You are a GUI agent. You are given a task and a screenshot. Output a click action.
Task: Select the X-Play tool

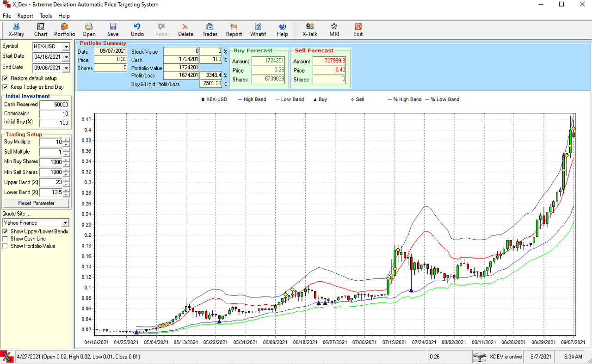(16, 29)
